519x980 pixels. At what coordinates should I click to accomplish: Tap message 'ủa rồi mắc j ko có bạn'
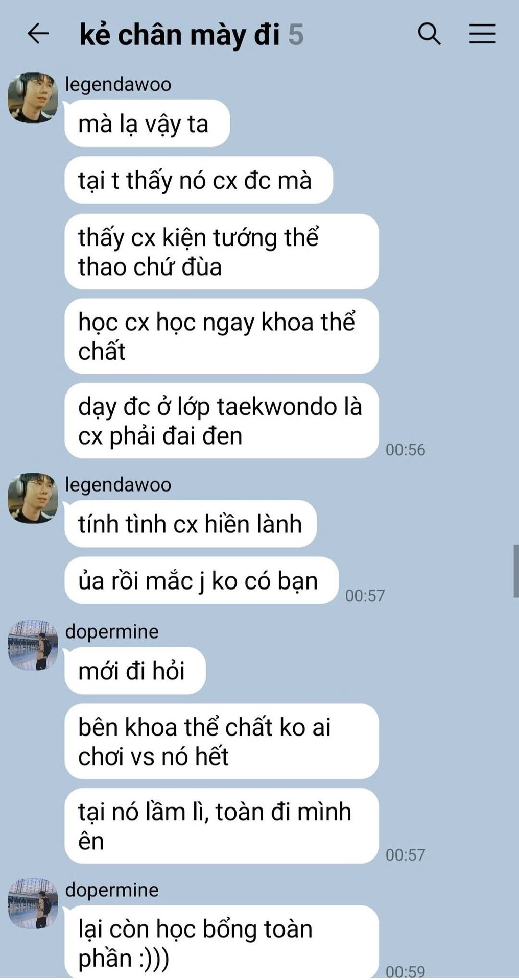pos(202,580)
